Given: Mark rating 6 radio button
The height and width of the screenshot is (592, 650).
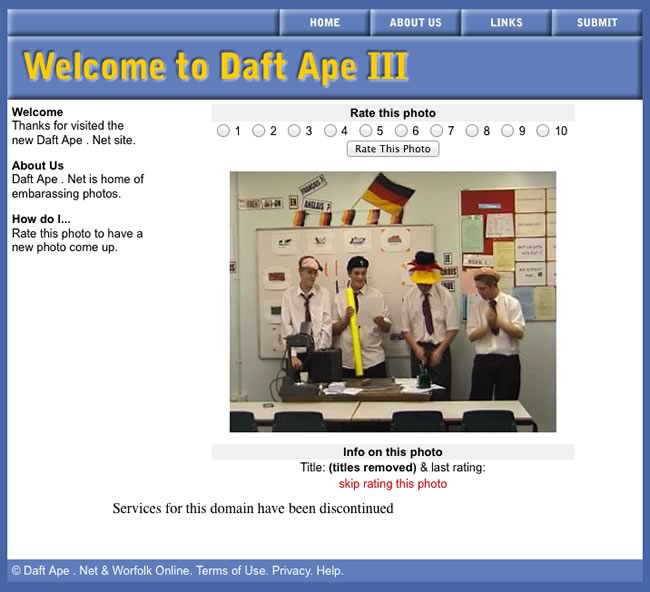Looking at the screenshot, I should tap(401, 131).
